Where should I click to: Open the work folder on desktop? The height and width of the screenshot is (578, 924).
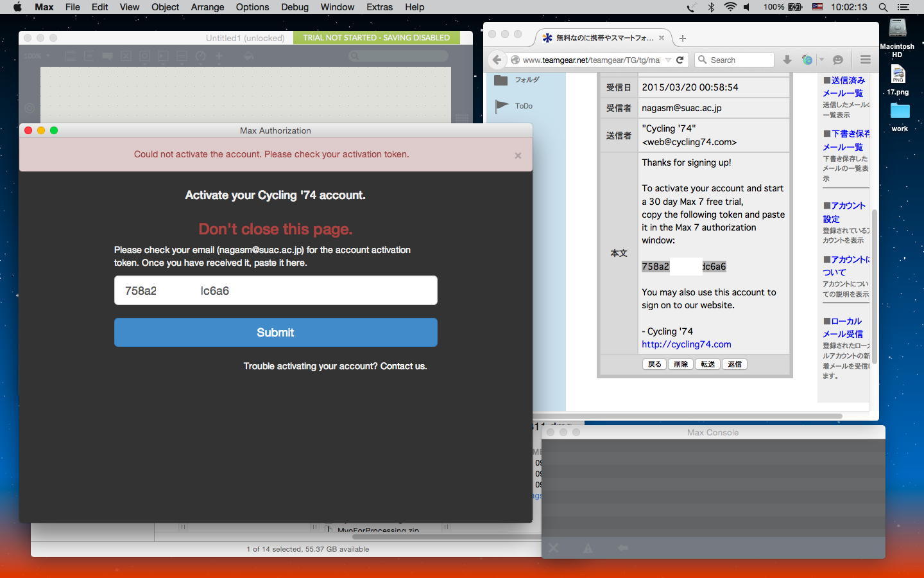[x=900, y=117]
